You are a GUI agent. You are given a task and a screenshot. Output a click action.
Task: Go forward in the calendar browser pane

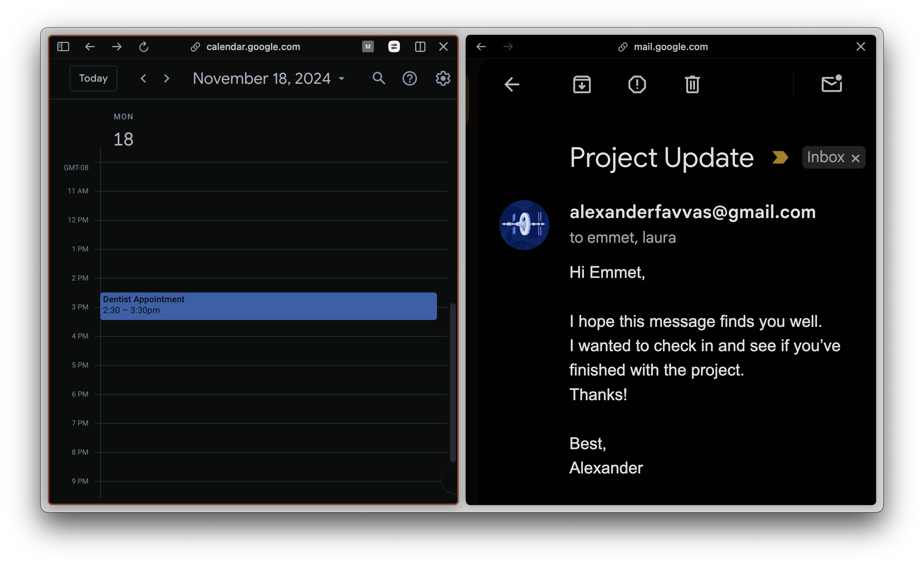(x=116, y=46)
